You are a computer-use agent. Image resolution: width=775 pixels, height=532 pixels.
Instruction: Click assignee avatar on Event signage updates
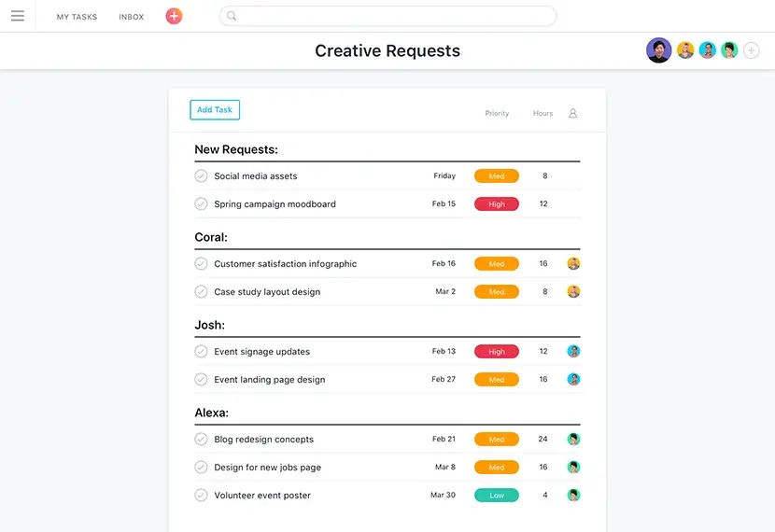click(573, 352)
